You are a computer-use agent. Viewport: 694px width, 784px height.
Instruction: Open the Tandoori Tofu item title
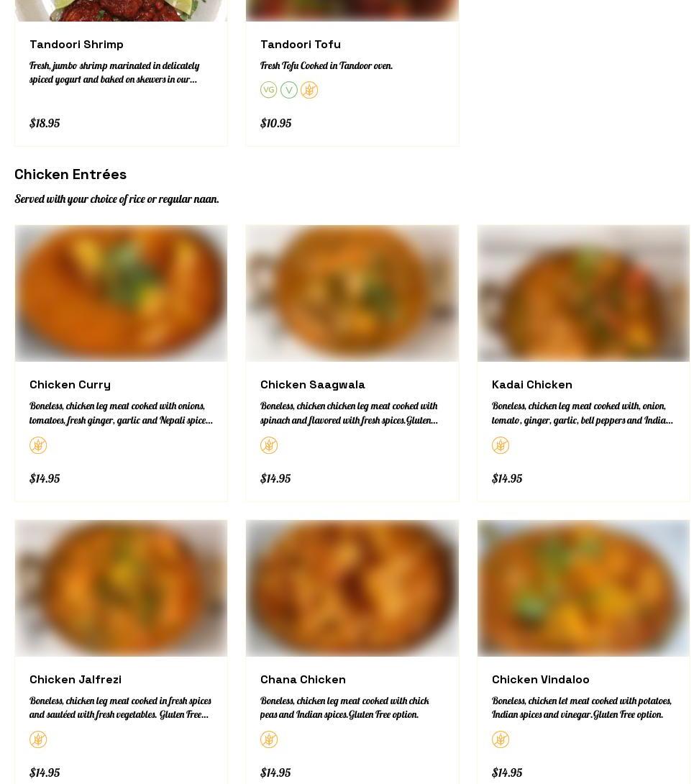[301, 45]
